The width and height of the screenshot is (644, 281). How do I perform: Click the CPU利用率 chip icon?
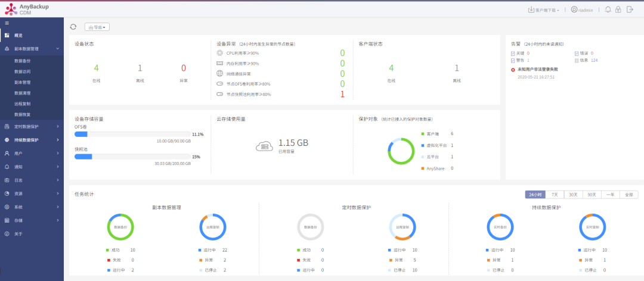click(x=219, y=53)
